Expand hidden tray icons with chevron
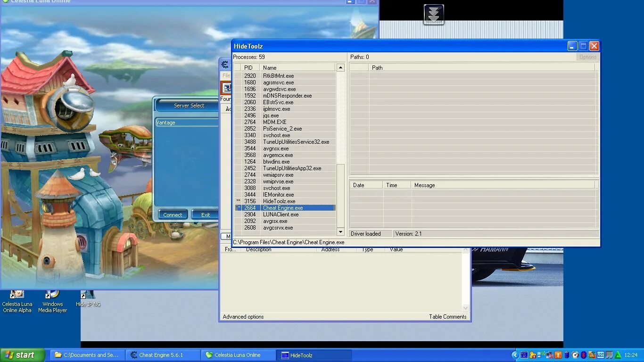 point(515,355)
